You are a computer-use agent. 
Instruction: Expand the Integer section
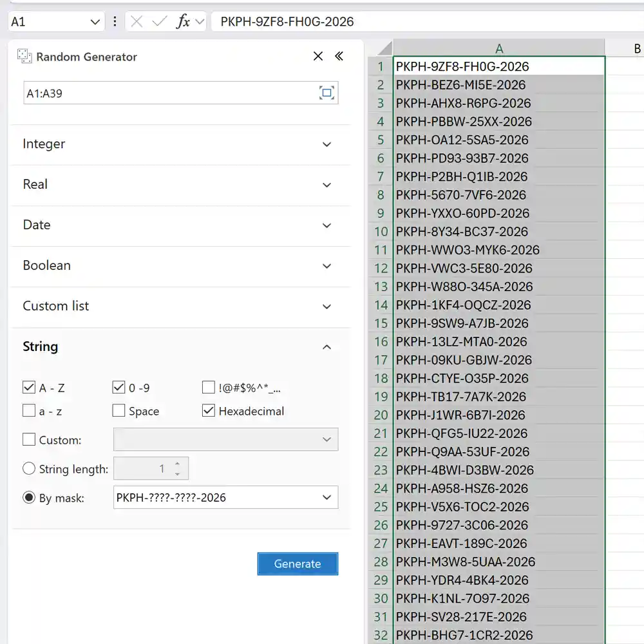point(327,144)
